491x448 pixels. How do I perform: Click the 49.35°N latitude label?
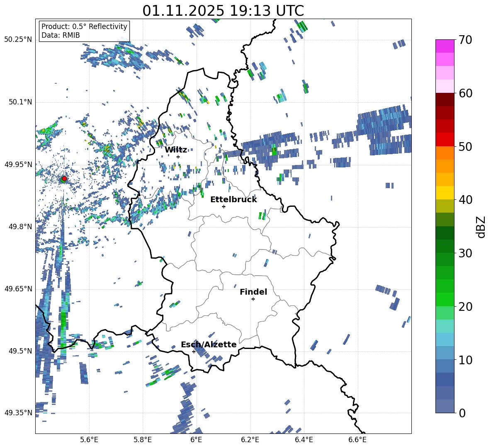18,413
